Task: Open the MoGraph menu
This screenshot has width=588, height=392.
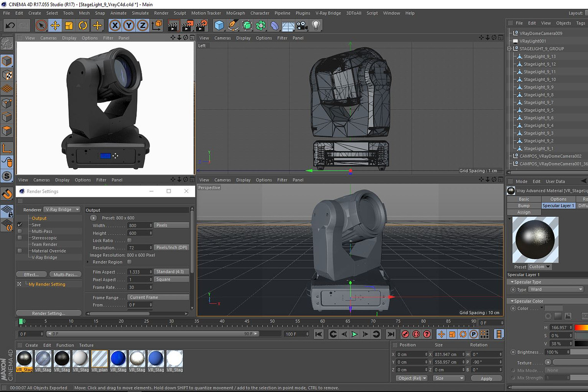Action: click(x=236, y=13)
